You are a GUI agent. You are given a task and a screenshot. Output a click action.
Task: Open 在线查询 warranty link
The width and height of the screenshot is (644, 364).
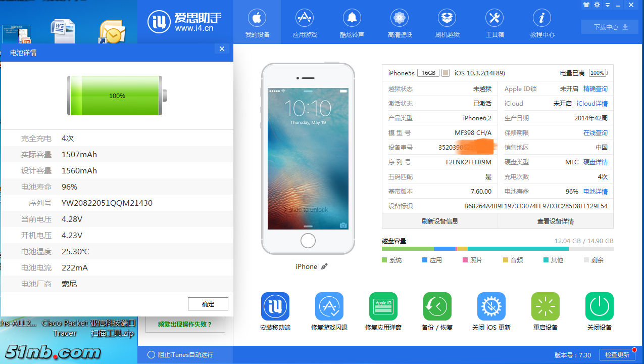tap(596, 132)
